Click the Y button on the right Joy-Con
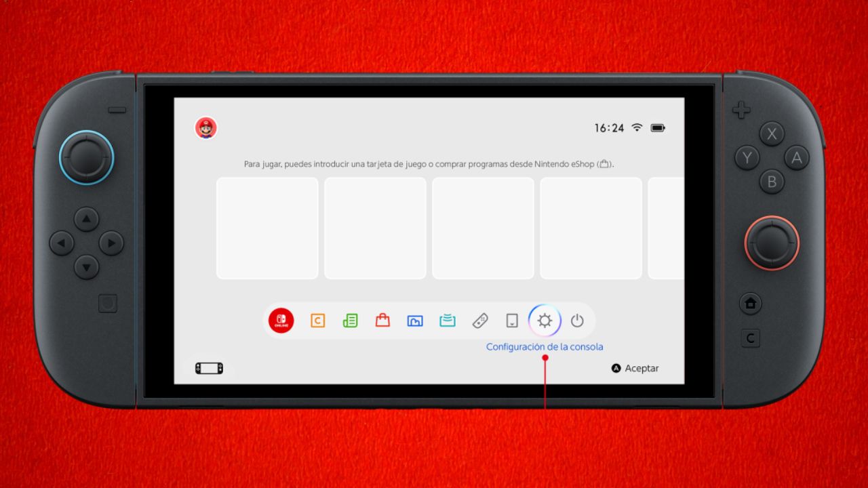868x488 pixels. coord(747,158)
